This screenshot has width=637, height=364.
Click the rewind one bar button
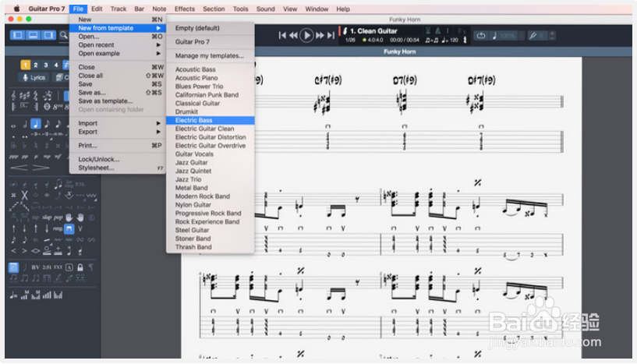click(293, 35)
